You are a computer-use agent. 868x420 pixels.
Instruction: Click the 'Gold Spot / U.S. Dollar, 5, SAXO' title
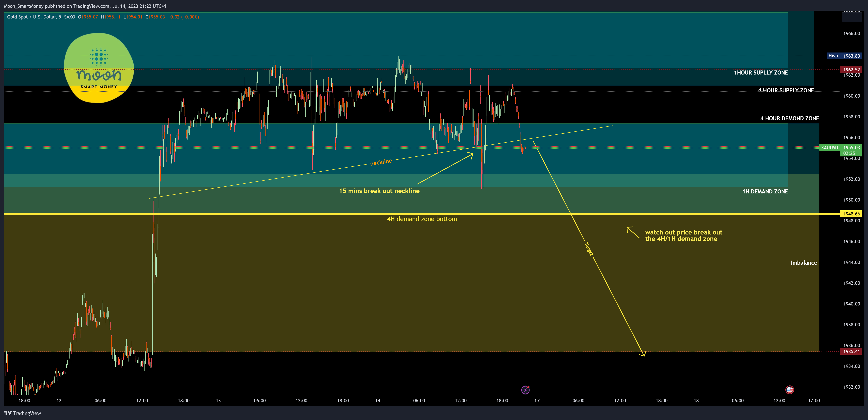(41, 17)
